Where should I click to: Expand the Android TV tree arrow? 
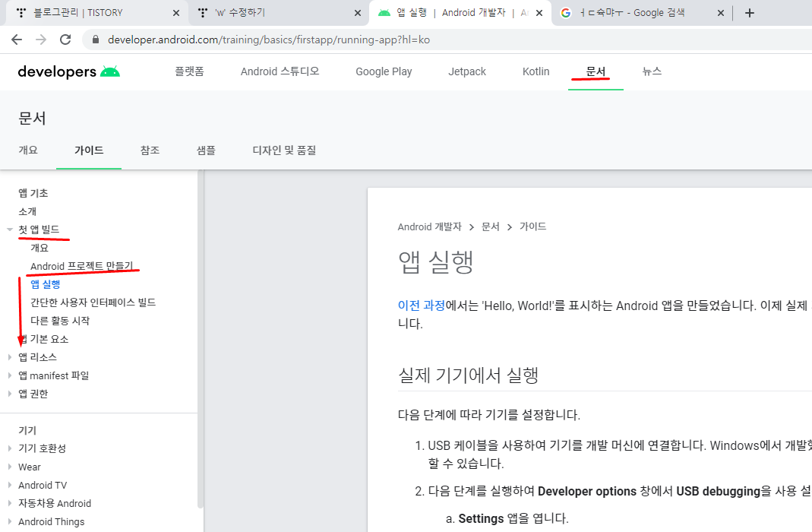click(x=9, y=485)
